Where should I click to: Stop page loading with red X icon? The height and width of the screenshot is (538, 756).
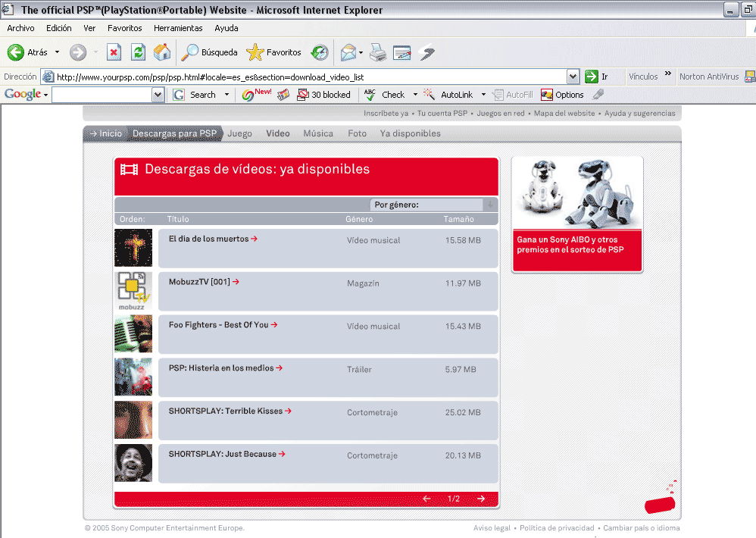114,52
